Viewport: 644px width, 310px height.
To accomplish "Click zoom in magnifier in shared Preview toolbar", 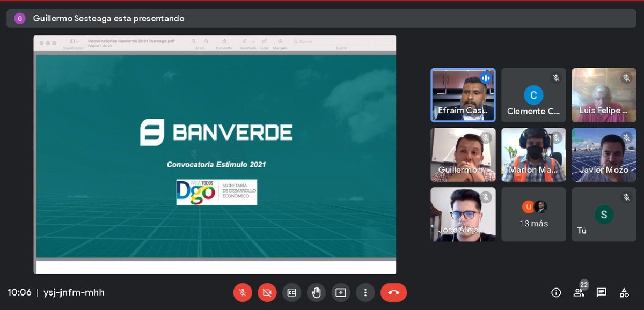I will click(207, 41).
